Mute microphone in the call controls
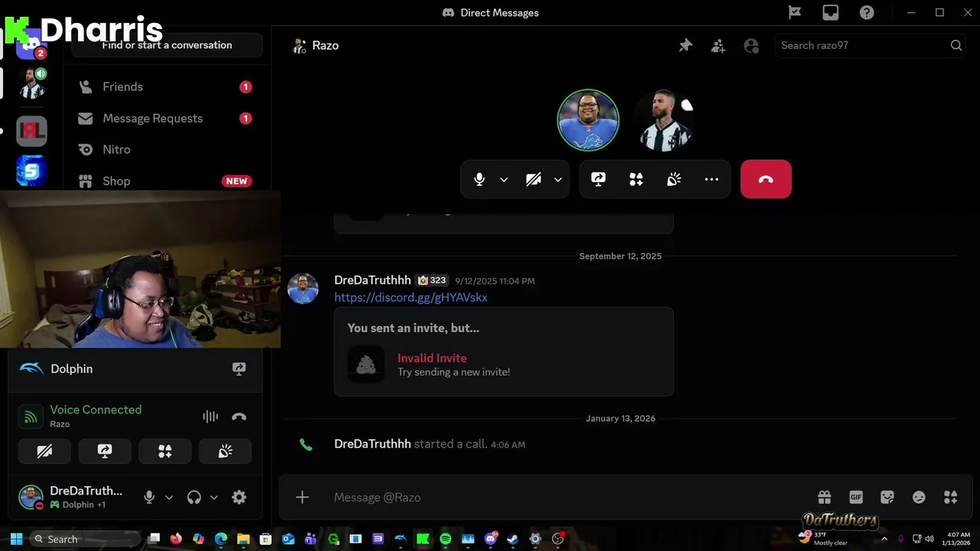980x551 pixels. pos(479,179)
